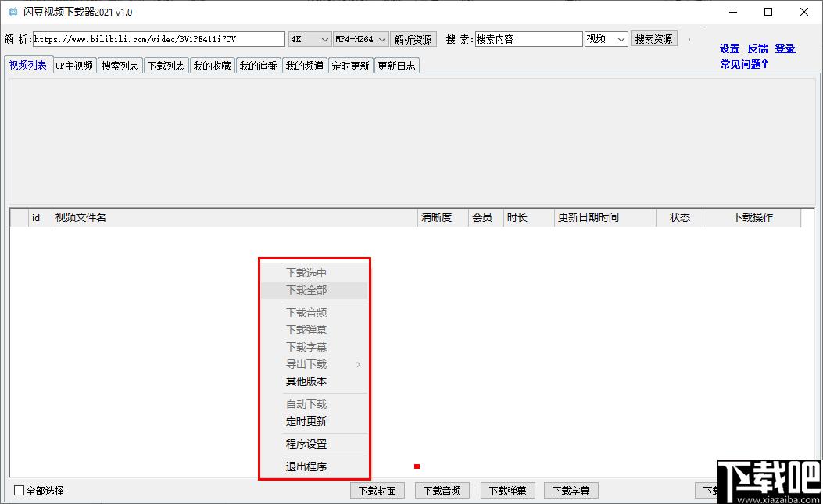Click the 时长 column header
Screen dimensions: 823x504
coord(528,218)
